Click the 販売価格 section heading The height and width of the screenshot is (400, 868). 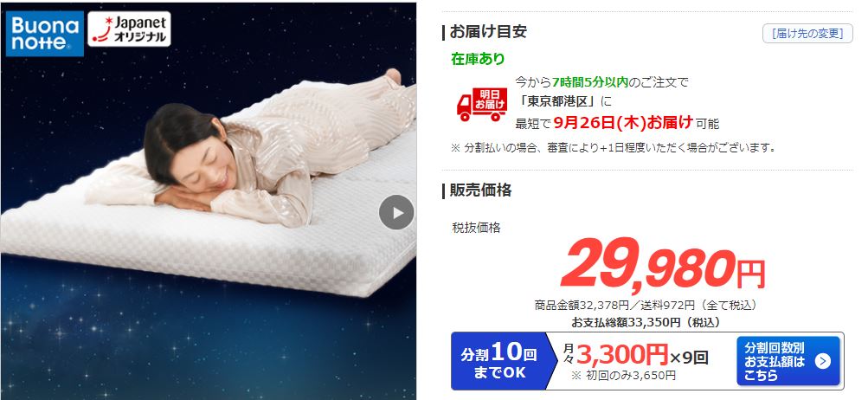[480, 190]
